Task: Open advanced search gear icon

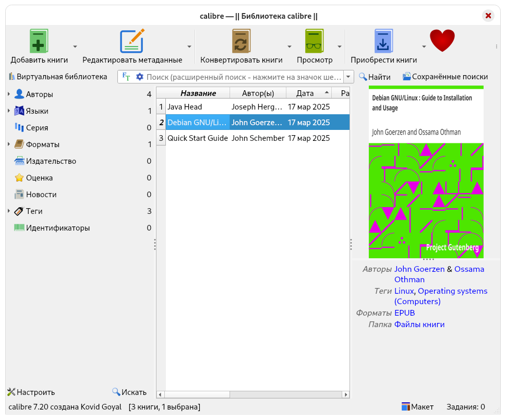Action: pyautogui.click(x=139, y=77)
